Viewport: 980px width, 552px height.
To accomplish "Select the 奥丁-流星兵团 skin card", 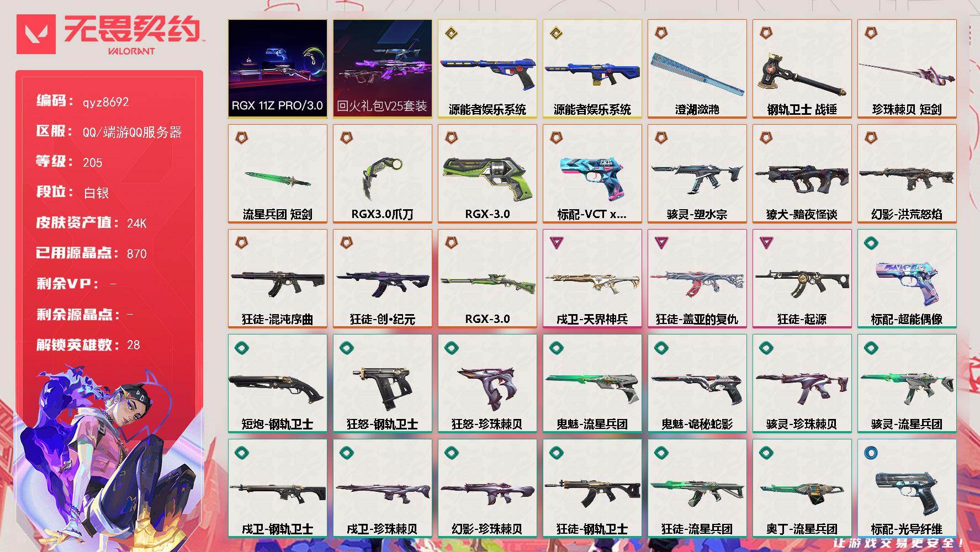I will point(802,488).
